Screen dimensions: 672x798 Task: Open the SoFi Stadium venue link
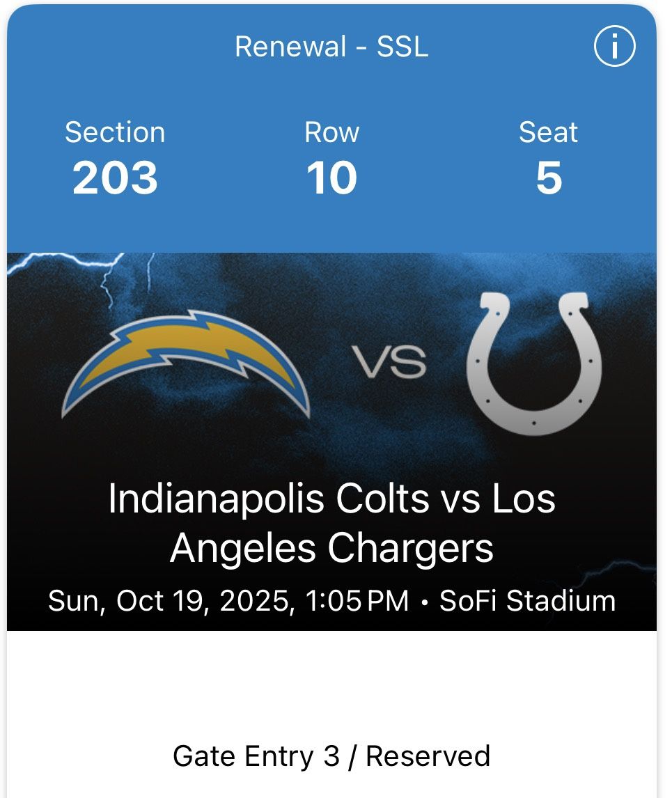click(527, 601)
